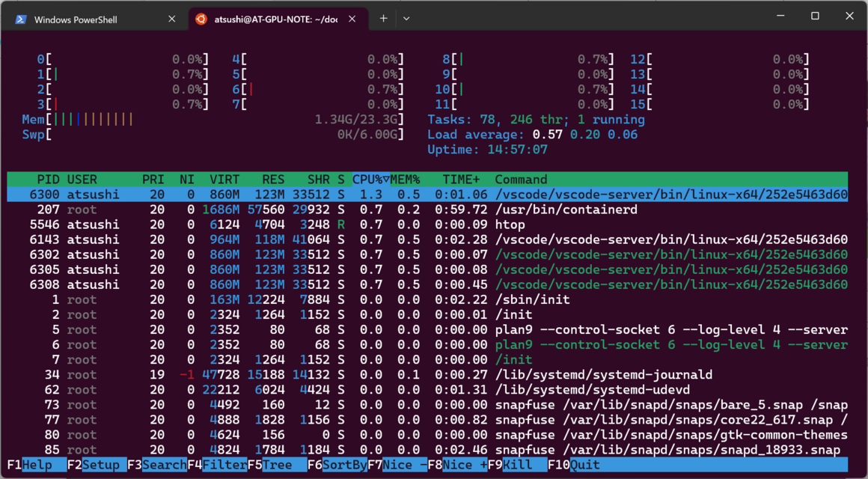Viewport: 868px width, 479px height.
Task: Toggle sorting by MEM% column header
Action: (x=404, y=179)
